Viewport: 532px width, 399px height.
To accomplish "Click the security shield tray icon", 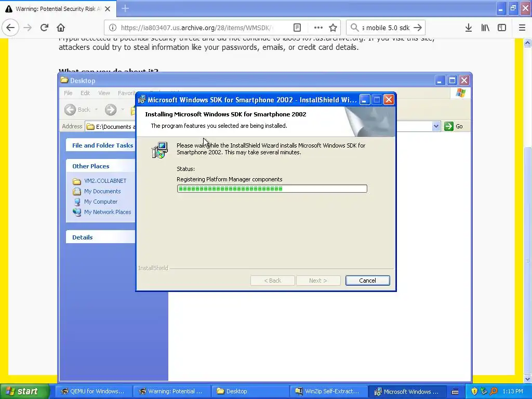I will [474, 391].
